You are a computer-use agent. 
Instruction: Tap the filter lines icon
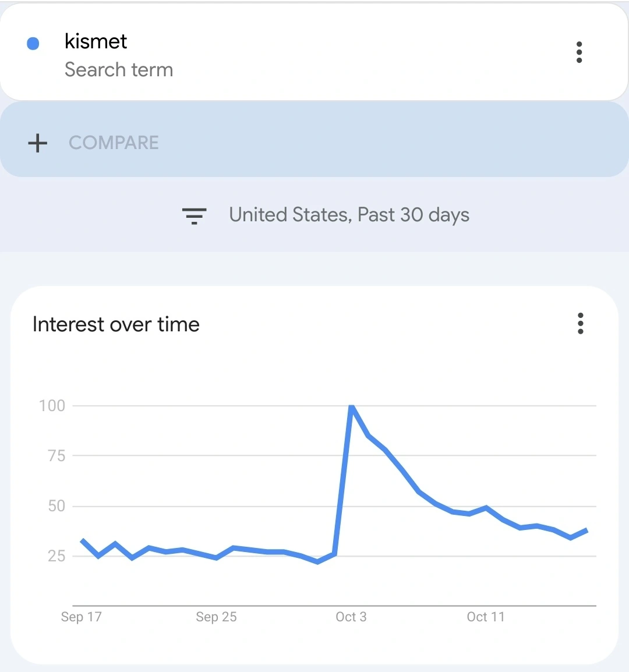pyautogui.click(x=195, y=215)
